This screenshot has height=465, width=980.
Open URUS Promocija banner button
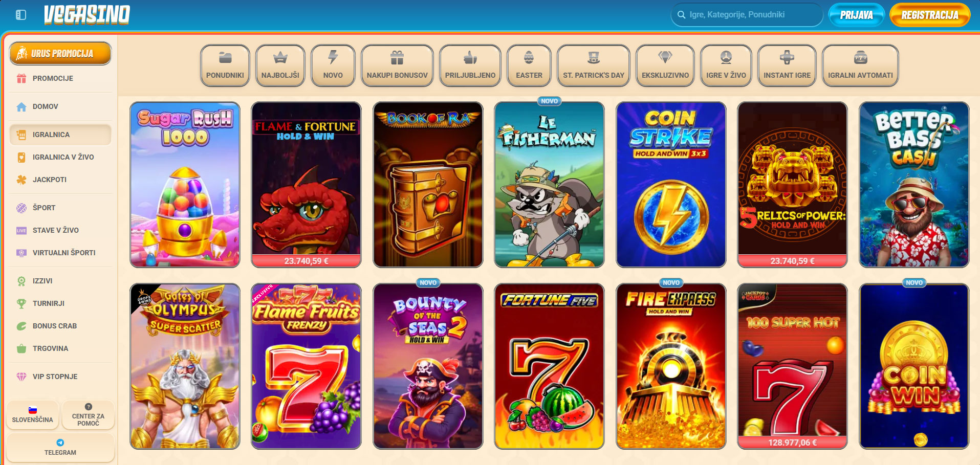[60, 53]
